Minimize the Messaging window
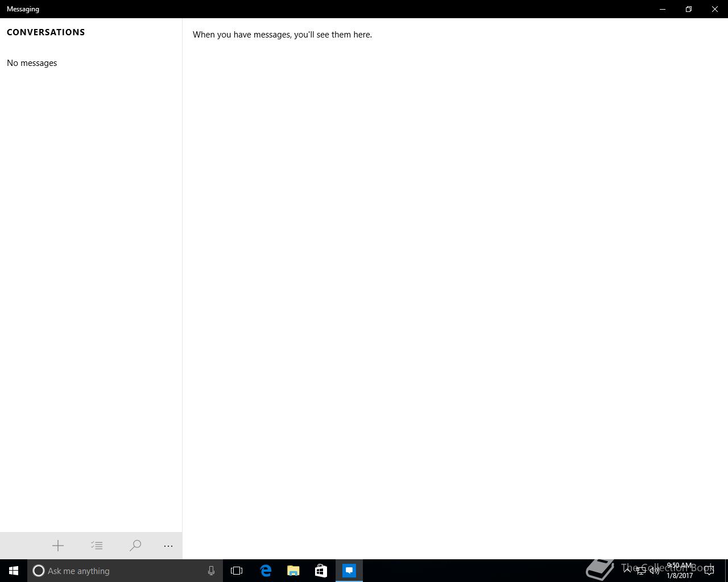The height and width of the screenshot is (582, 728). point(663,9)
